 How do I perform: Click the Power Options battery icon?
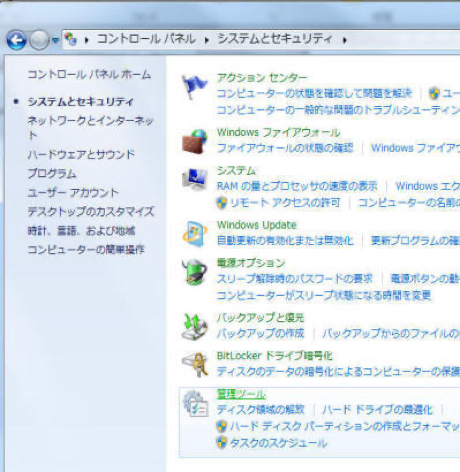195,272
